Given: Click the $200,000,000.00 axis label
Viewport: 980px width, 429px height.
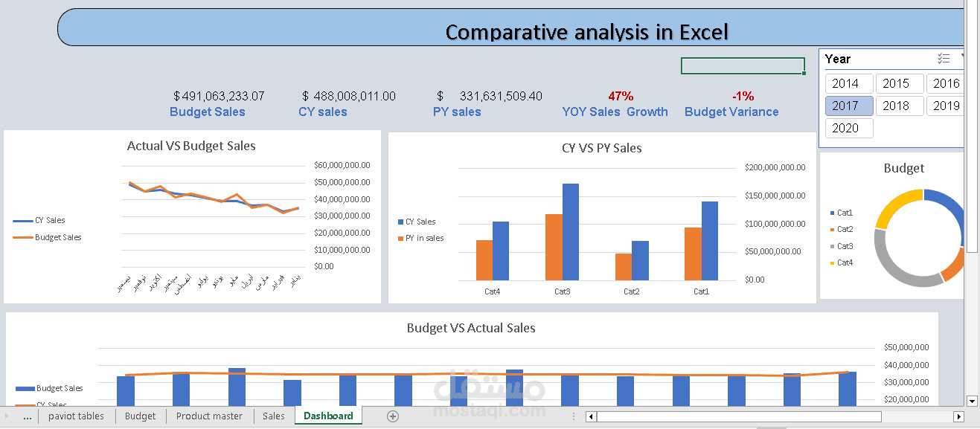Looking at the screenshot, I should [x=775, y=168].
